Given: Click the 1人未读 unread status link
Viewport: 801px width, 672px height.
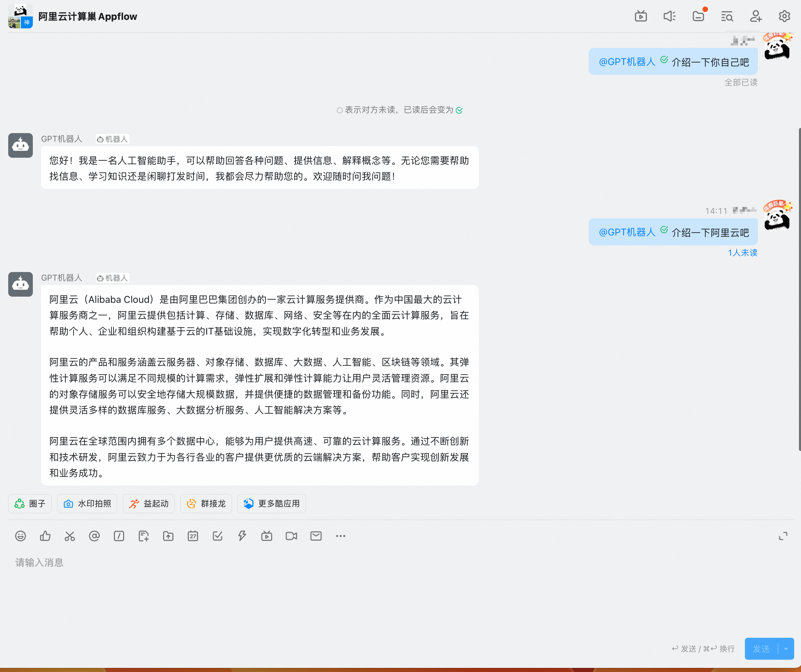Looking at the screenshot, I should (742, 253).
